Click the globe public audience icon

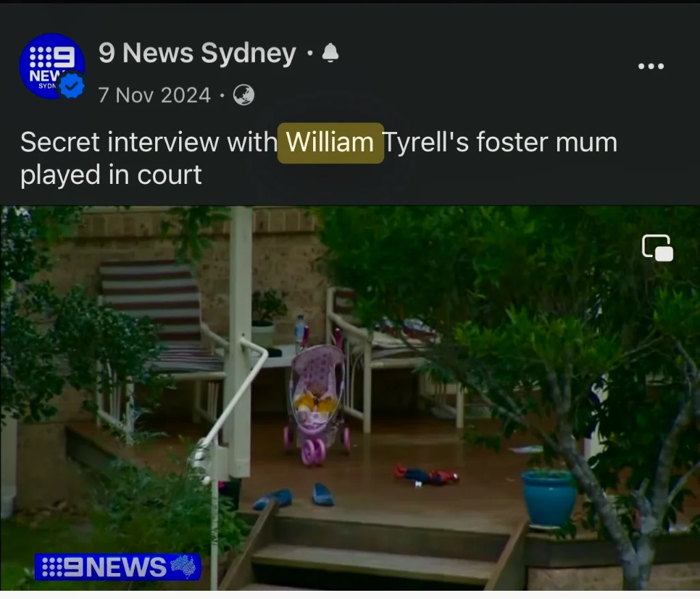244,95
